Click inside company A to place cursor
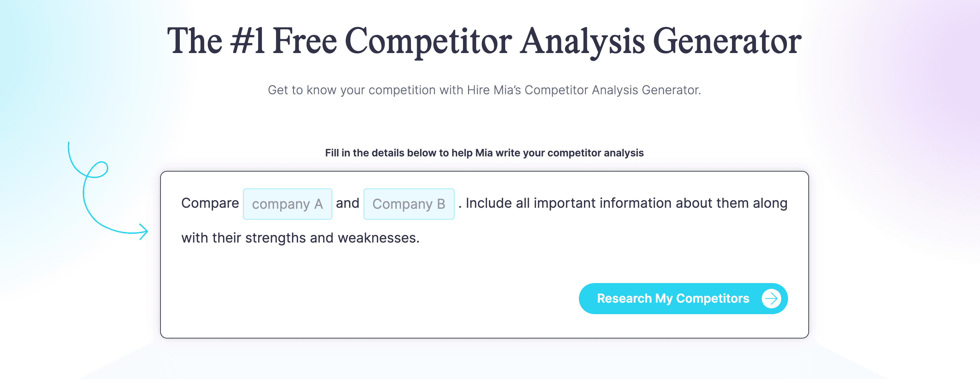The height and width of the screenshot is (379, 980). click(x=287, y=204)
